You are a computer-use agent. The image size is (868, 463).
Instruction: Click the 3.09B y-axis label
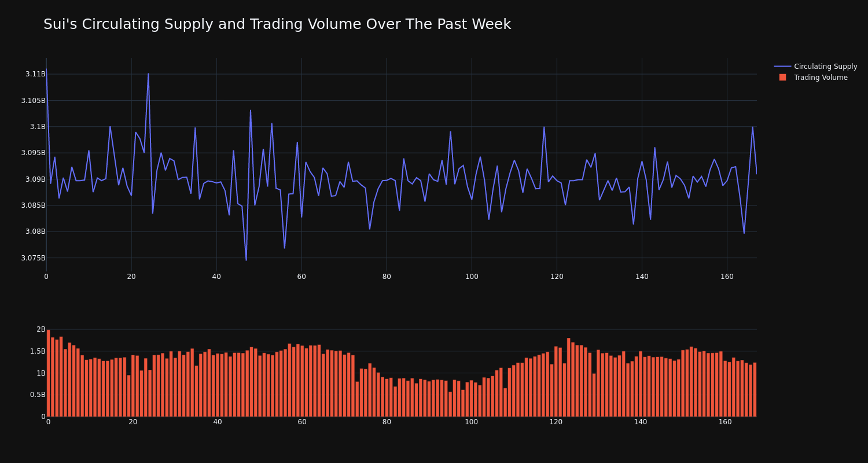pos(35,179)
